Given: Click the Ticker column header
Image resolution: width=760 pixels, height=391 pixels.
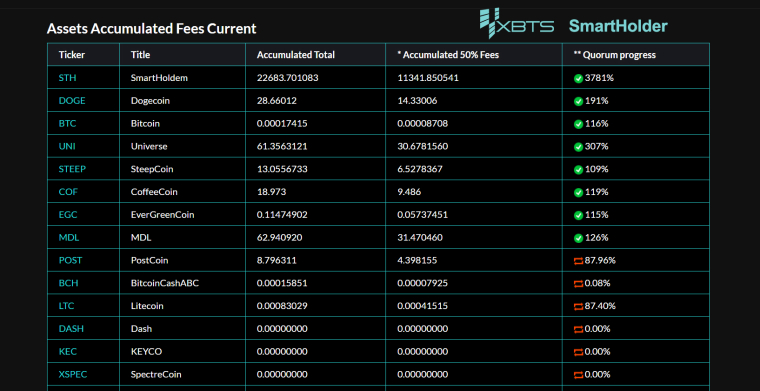Looking at the screenshot, I should [x=72, y=55].
